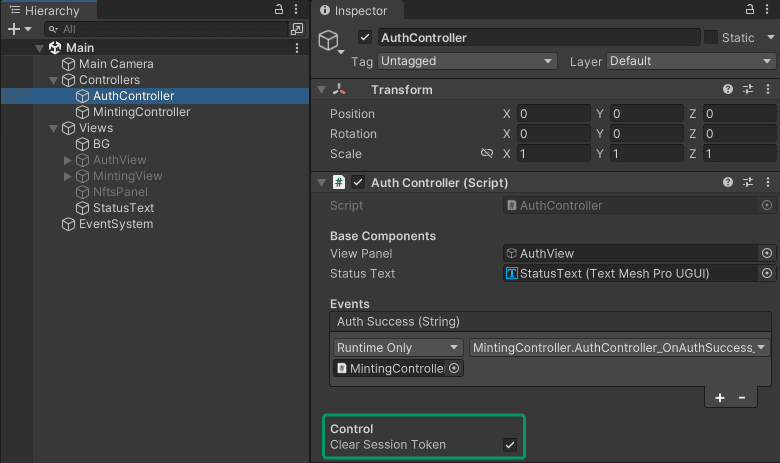Screen dimensions: 780x463
Task: Open the Layer dropdown showing Default
Action: [x=690, y=61]
